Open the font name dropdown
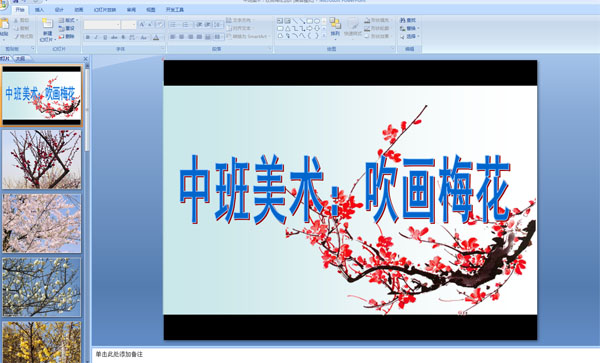Viewport: 600px width, 363px height. [x=102, y=25]
